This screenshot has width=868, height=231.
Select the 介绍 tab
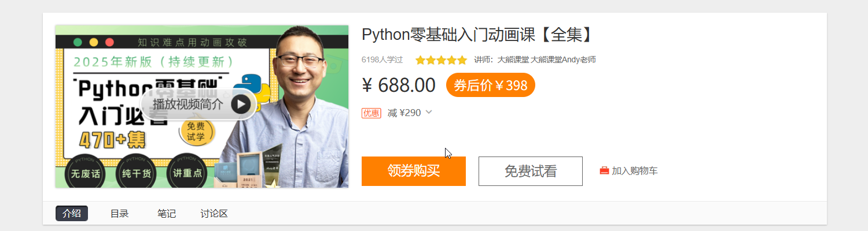pyautogui.click(x=72, y=214)
